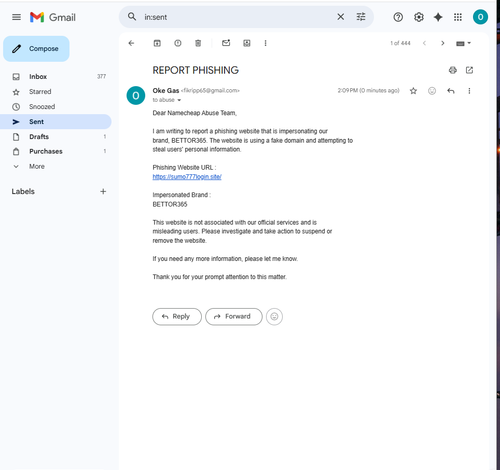Click the search magnifier icon
Viewport: 500px width, 470px height.
pyautogui.click(x=132, y=17)
